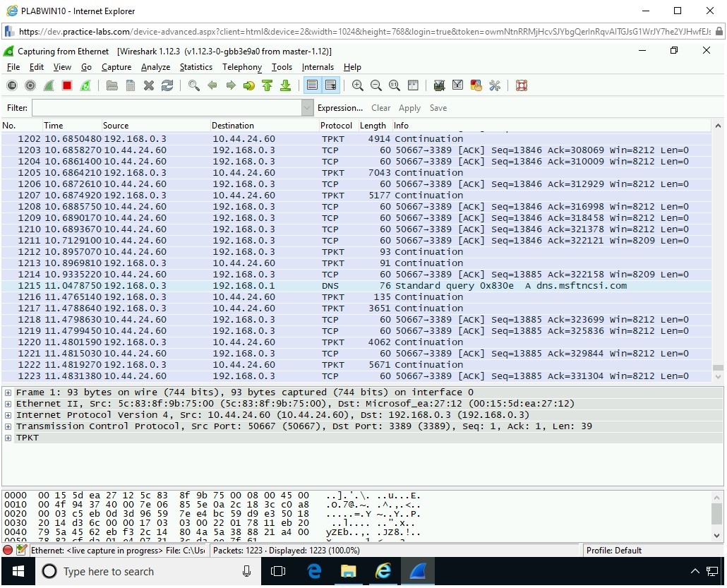Click in the display filter input field
This screenshot has height=588, width=727.
coord(166,108)
